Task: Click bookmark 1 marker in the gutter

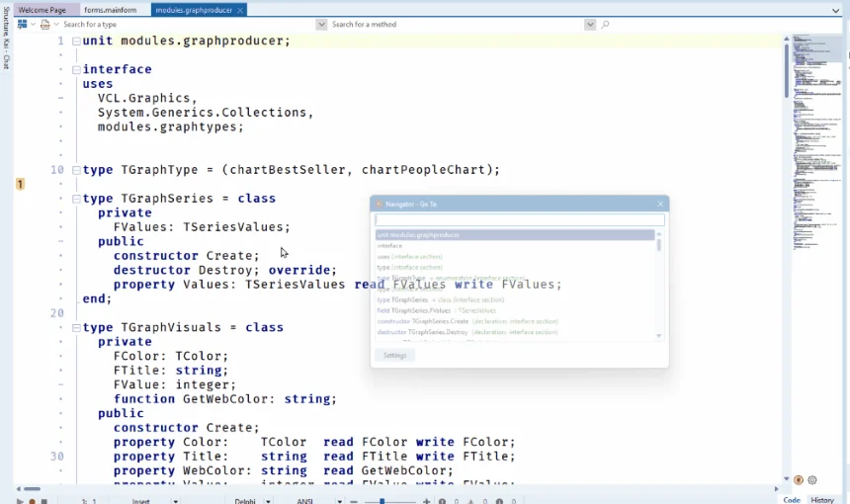Action: 20,184
